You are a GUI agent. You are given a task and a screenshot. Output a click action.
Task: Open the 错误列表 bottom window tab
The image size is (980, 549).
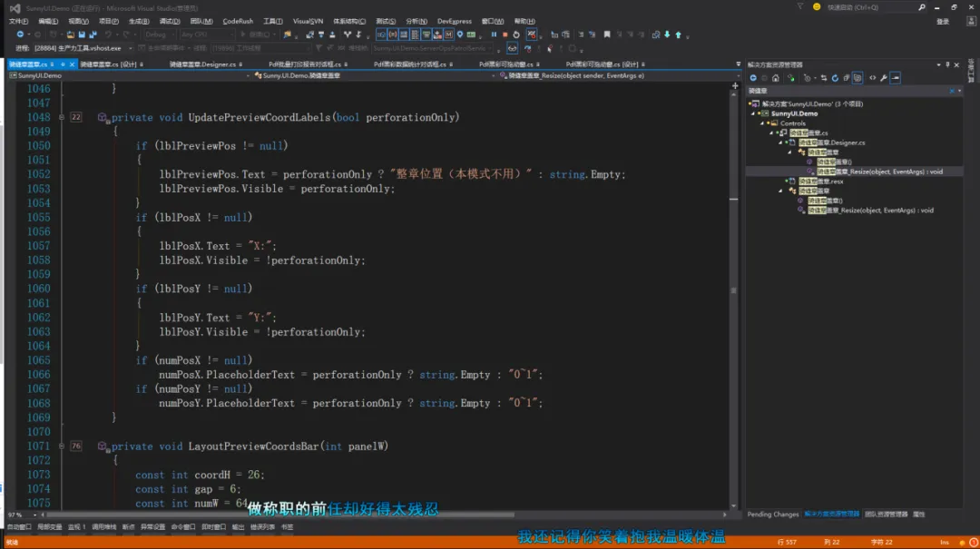coord(262,527)
